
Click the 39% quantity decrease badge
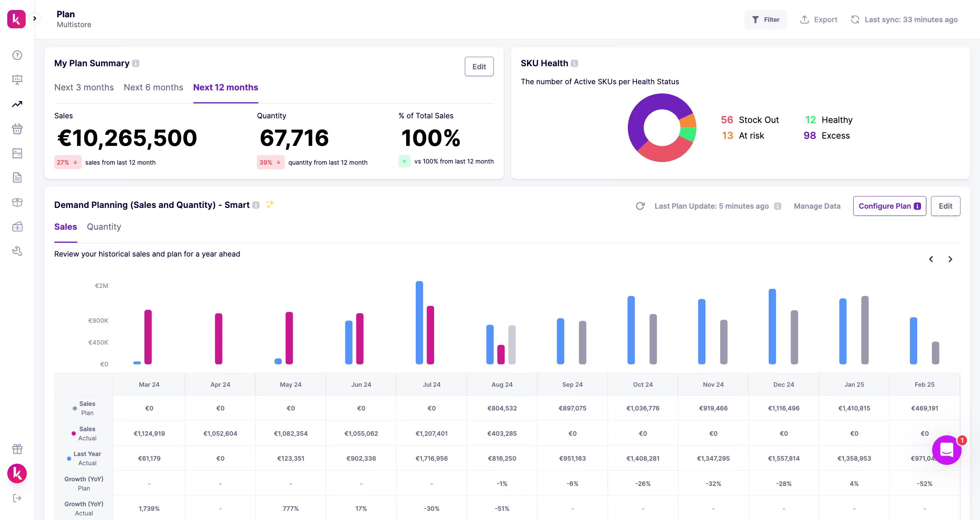click(270, 162)
